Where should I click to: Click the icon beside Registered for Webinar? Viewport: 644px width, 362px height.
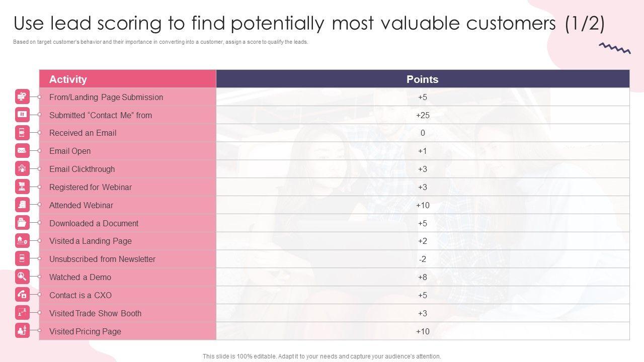point(22,187)
